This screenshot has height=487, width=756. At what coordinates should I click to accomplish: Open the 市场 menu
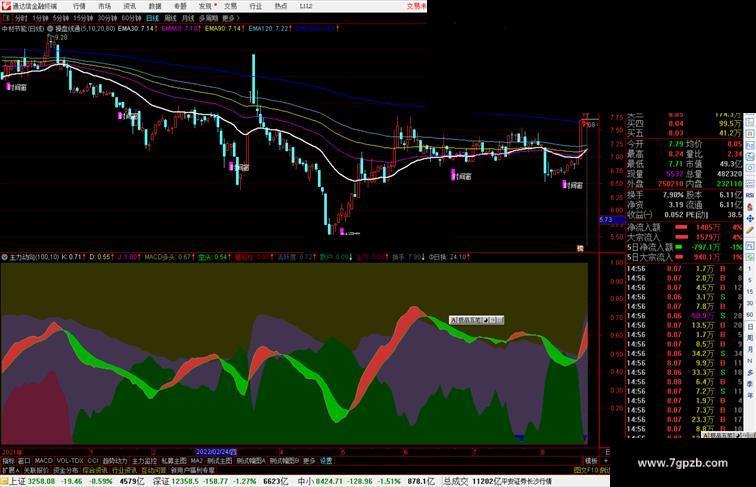pos(104,6)
